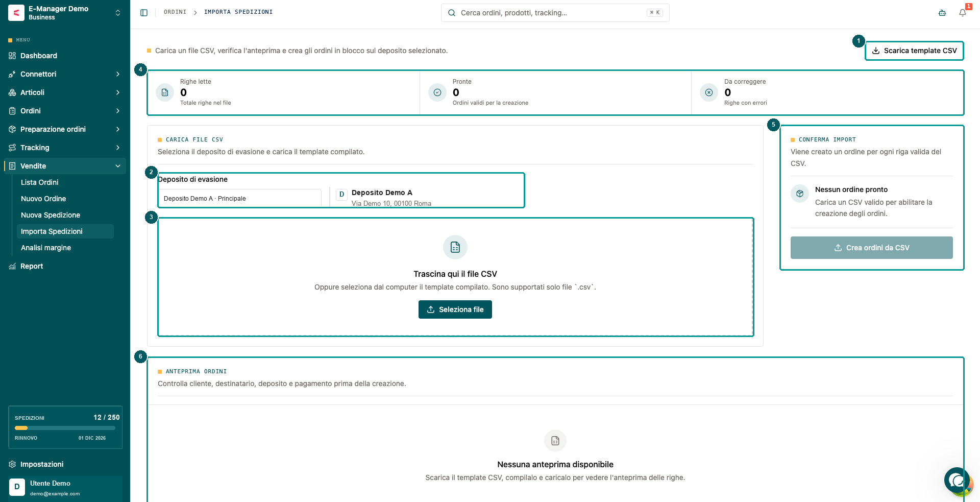Select Importa Spedizioni in sidebar
The image size is (980, 502).
point(65,231)
